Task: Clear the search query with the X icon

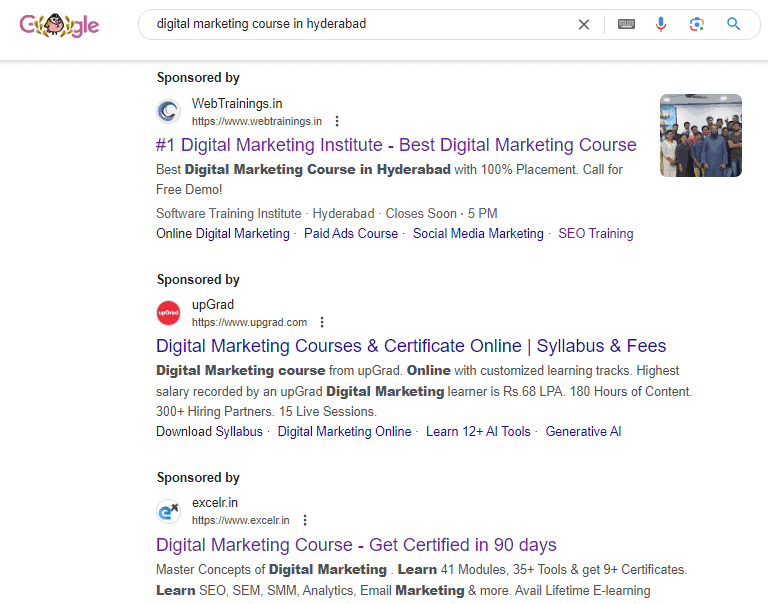Action: click(584, 24)
